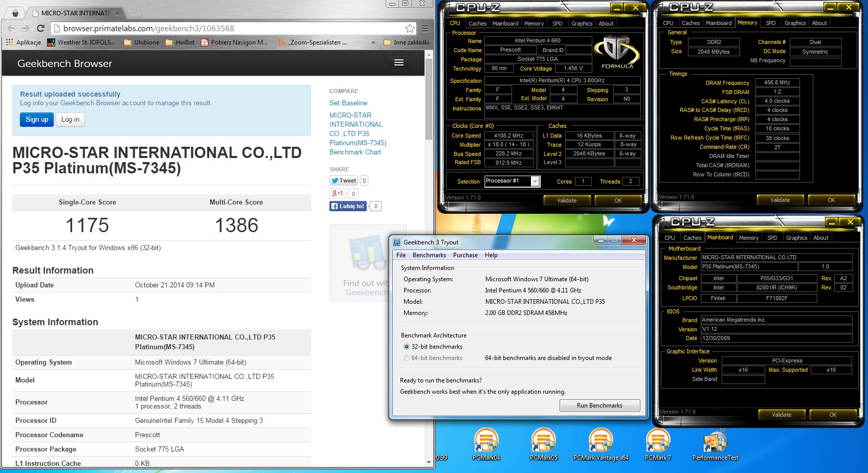Open Purchase menu in Geekbench
Screen dimensions: 868x473
465,255
